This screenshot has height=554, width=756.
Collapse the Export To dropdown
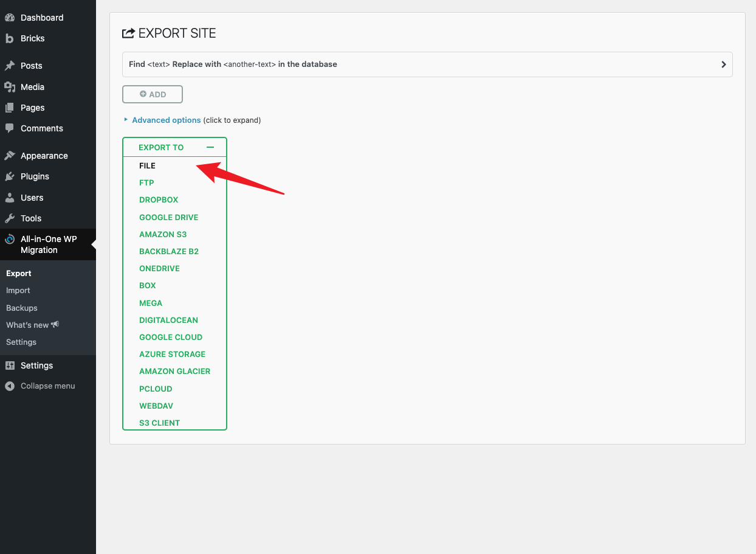click(210, 147)
